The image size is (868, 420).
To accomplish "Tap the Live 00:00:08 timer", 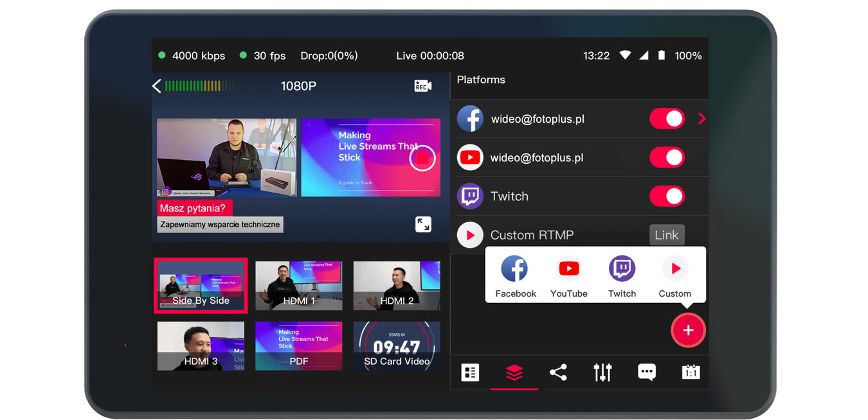I will pyautogui.click(x=430, y=56).
